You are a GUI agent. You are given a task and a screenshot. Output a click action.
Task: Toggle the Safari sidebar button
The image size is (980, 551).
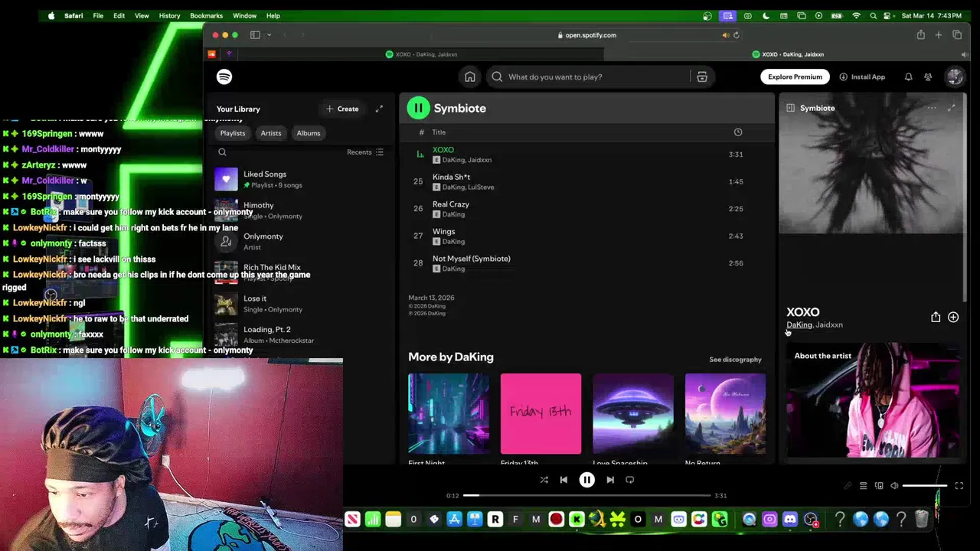[255, 35]
